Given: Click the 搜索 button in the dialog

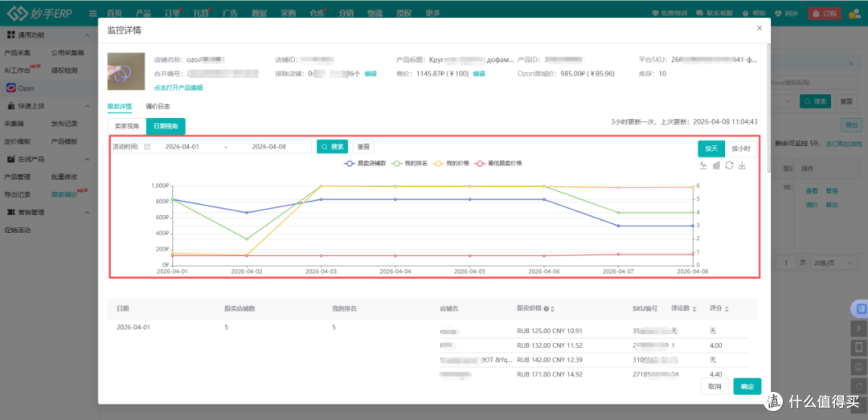Looking at the screenshot, I should click(x=332, y=147).
